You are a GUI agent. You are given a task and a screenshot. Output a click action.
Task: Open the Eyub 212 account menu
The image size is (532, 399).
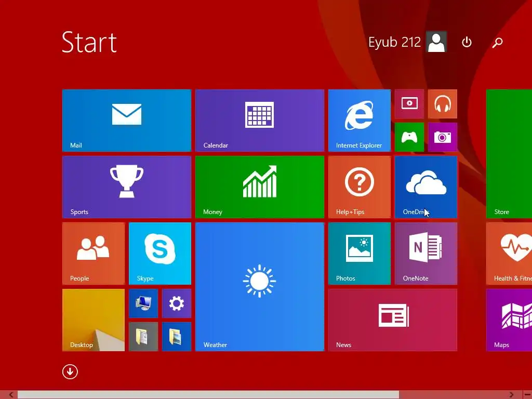click(407, 42)
